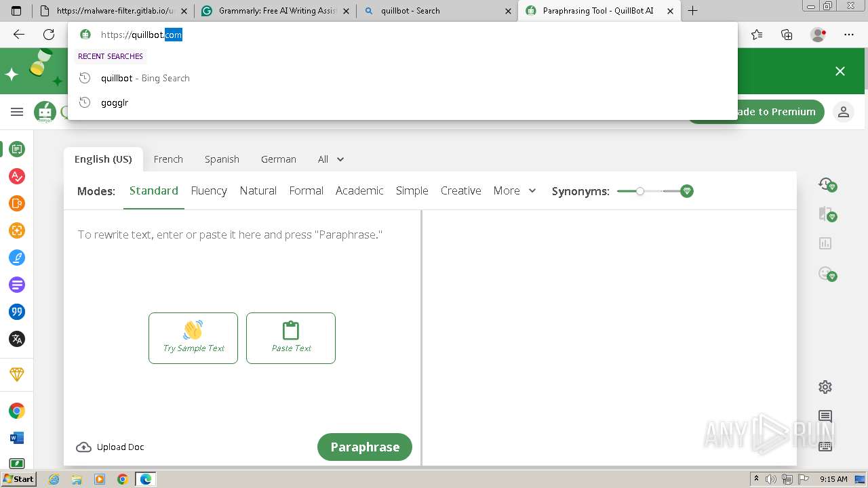This screenshot has height=488, width=868.
Task: Open the Grammar Checker sidebar icon
Action: pyautogui.click(x=17, y=176)
